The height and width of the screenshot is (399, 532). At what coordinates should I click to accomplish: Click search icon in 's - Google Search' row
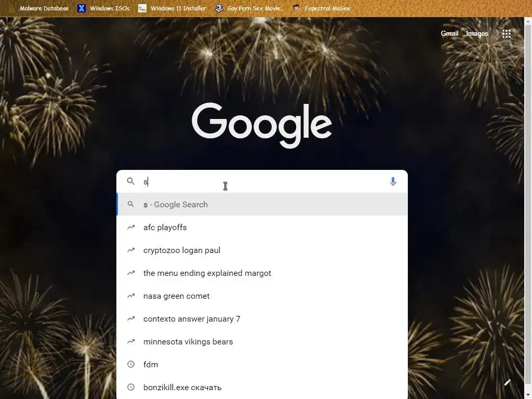click(130, 204)
